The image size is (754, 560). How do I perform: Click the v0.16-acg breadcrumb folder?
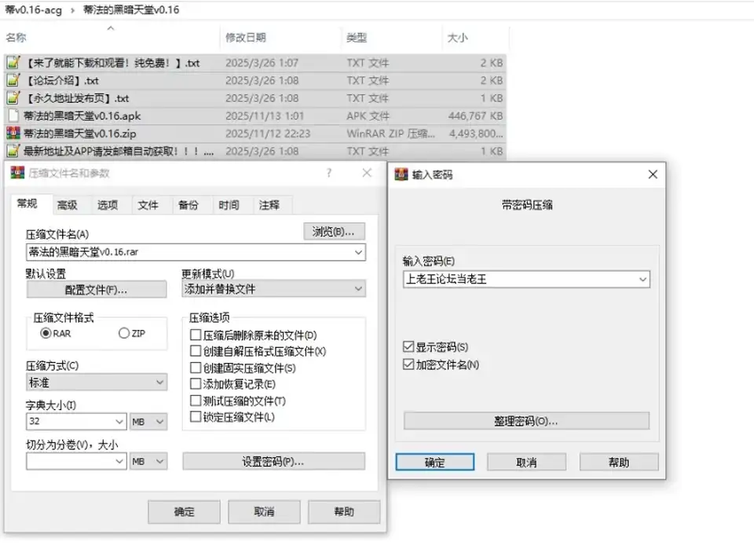pyautogui.click(x=33, y=9)
